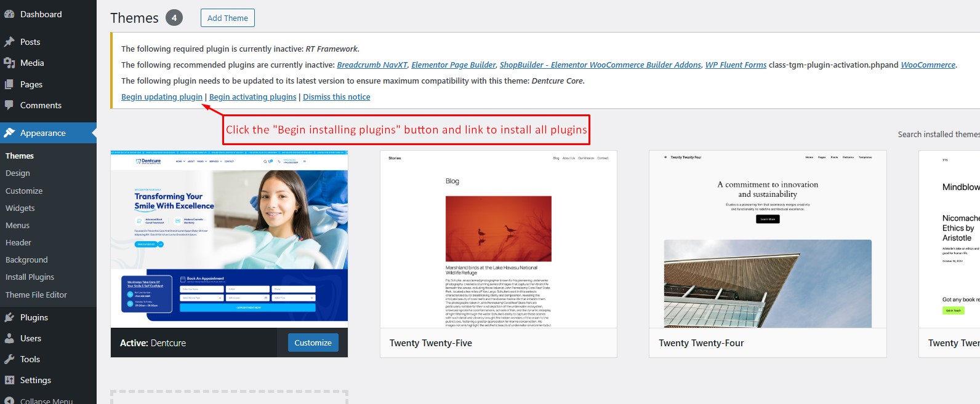
Task: Follow the Elementor Page Builder link
Action: pos(454,65)
